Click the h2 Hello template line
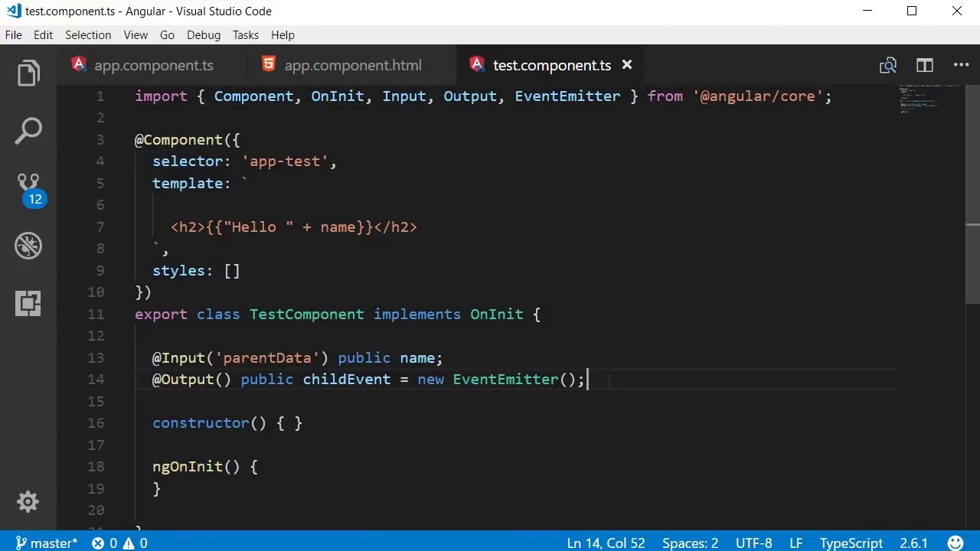The width and height of the screenshot is (980, 551). coord(294,227)
